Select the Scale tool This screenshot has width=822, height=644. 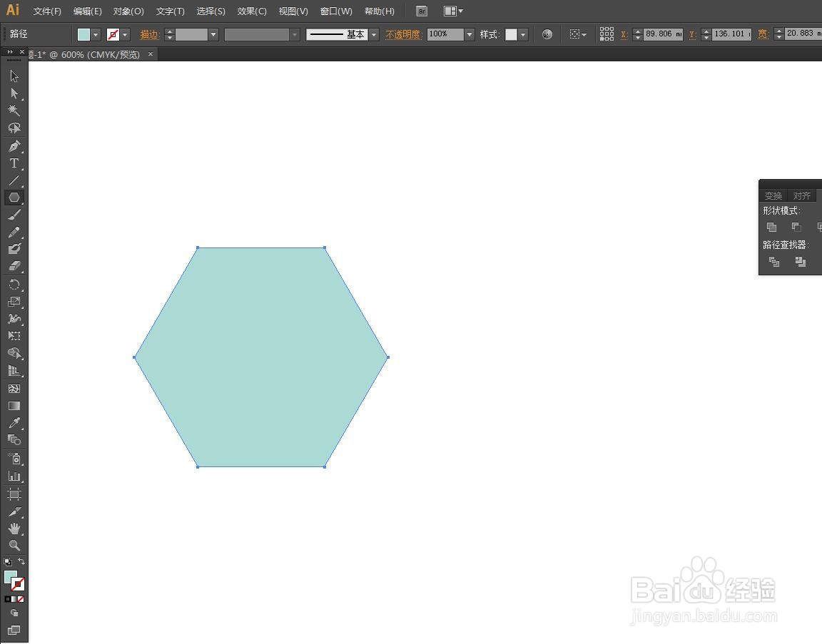pos(14,302)
